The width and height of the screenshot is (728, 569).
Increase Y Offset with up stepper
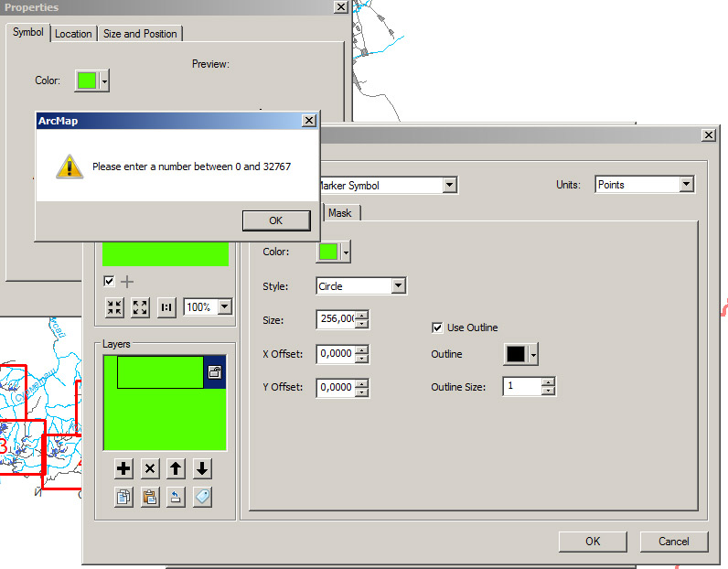(x=361, y=383)
